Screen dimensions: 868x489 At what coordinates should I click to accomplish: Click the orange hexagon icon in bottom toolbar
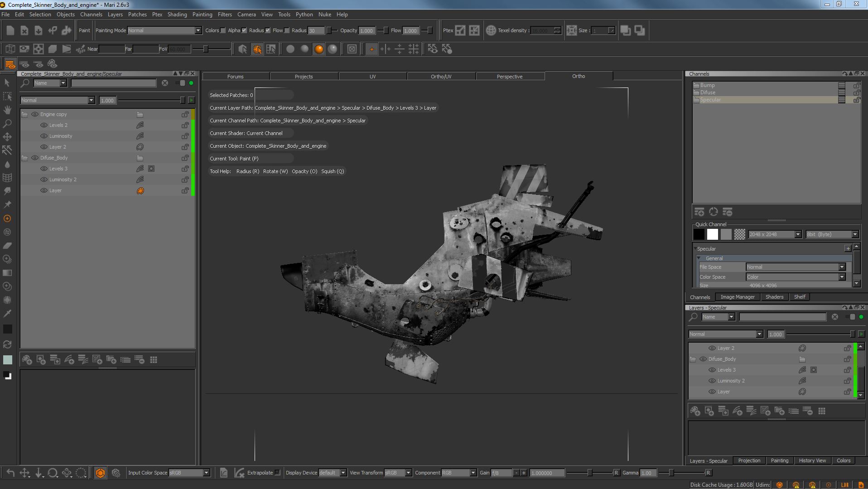coord(100,473)
